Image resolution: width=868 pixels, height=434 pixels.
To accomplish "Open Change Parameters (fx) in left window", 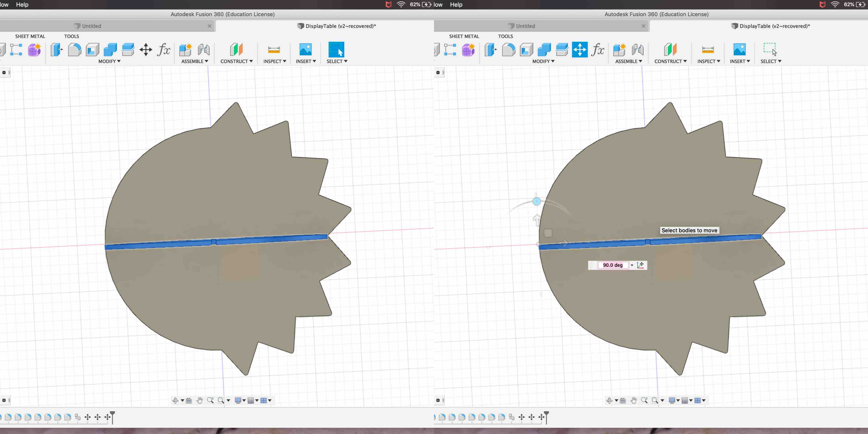I will 164,49.
